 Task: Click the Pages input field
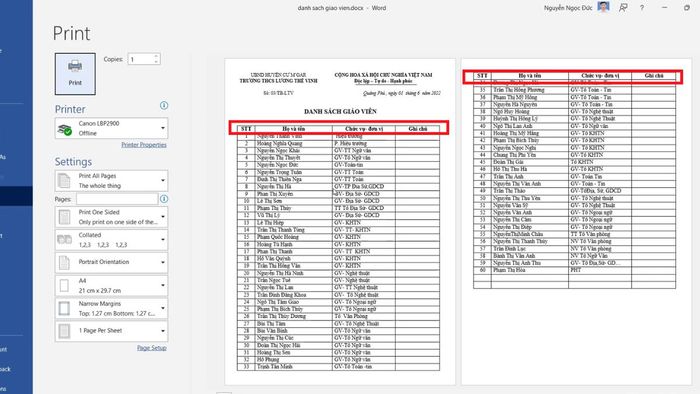(x=117, y=199)
